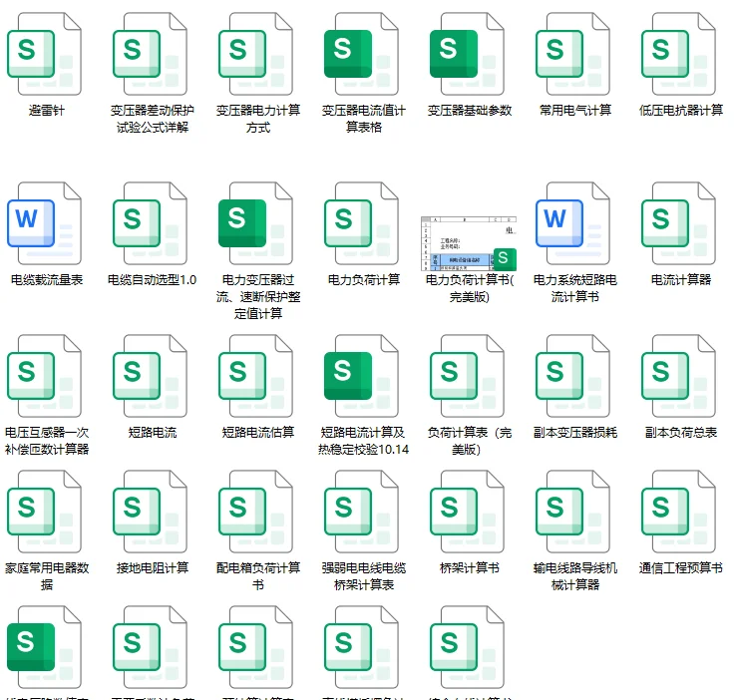The height and width of the screenshot is (700, 734).
Task: Select the 低压电抗器计算 file icon
Action: 679,54
